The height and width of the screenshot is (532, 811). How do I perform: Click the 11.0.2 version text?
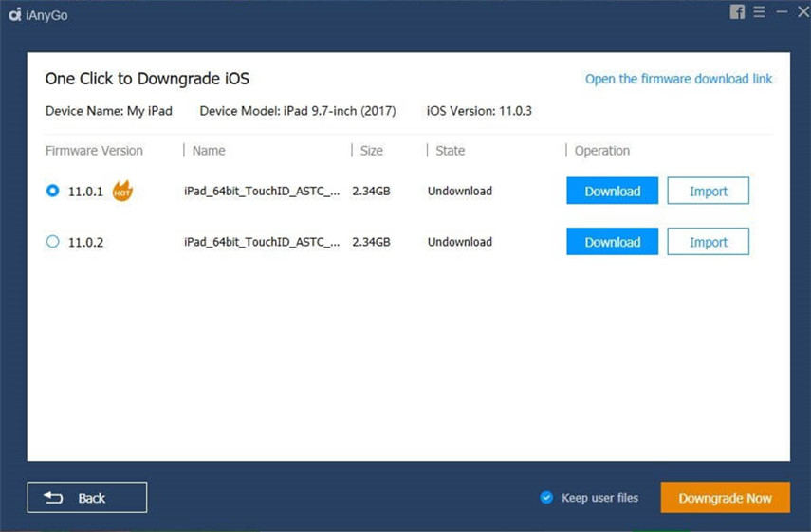(86, 242)
